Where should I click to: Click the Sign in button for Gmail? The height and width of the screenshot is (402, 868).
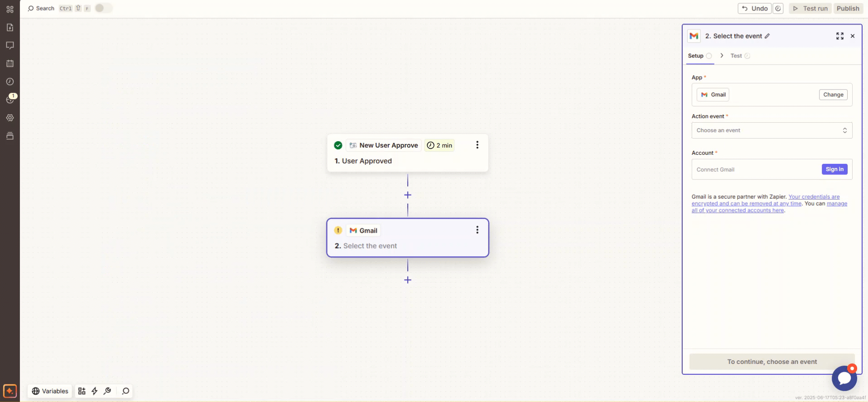click(x=834, y=169)
